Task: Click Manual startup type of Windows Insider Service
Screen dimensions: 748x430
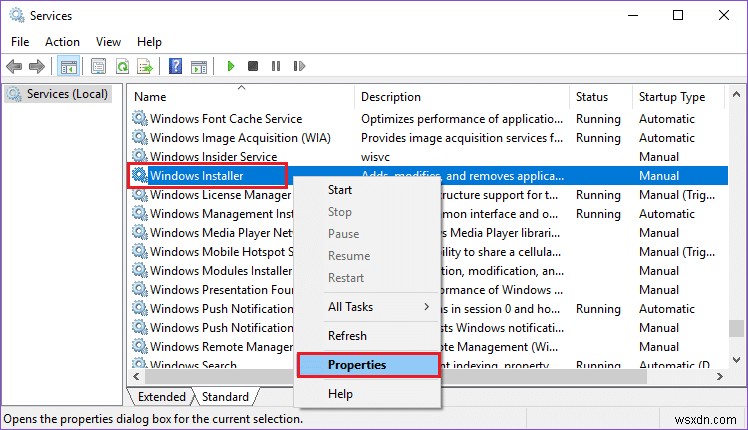Action: click(x=659, y=157)
